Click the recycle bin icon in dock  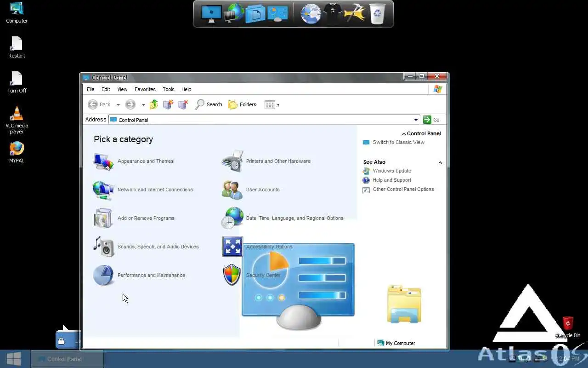377,14
